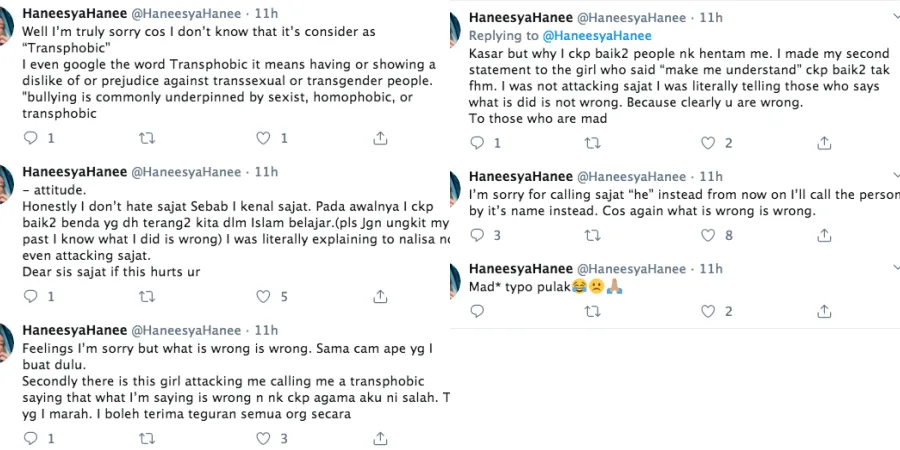
Task: Share the "Well I'm truly sorry" tweet
Action: click(381, 138)
